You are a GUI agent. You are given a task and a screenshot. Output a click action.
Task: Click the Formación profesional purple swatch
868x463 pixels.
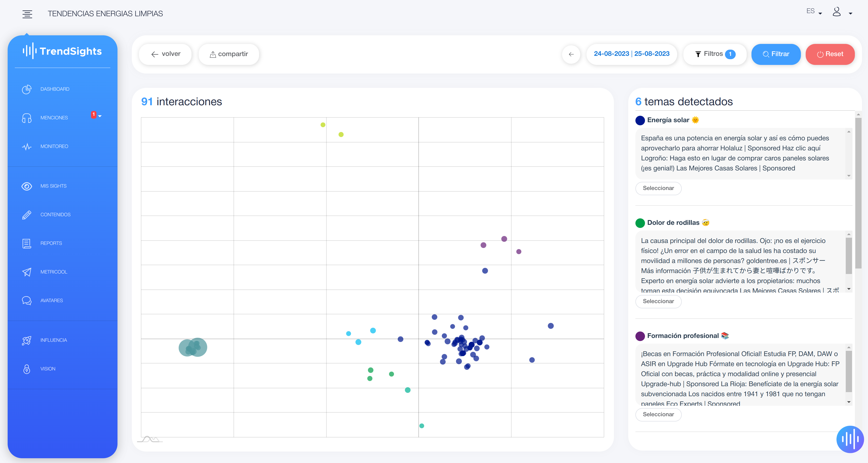640,336
